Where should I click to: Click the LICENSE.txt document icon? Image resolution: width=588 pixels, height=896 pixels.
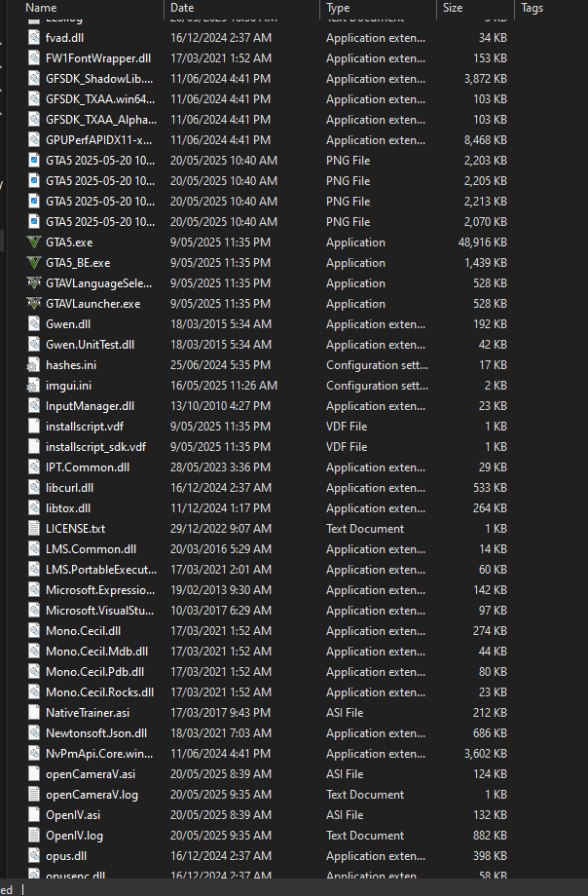34,529
